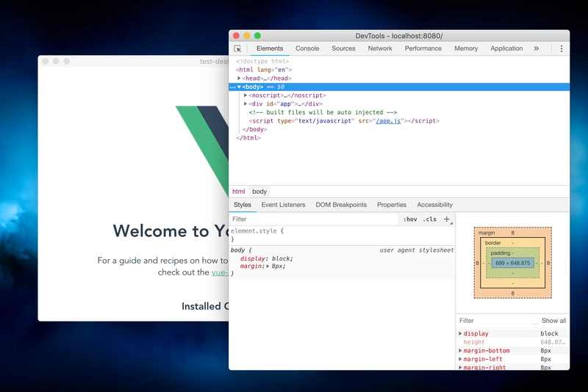Add new style rule with plus icon

pos(447,219)
